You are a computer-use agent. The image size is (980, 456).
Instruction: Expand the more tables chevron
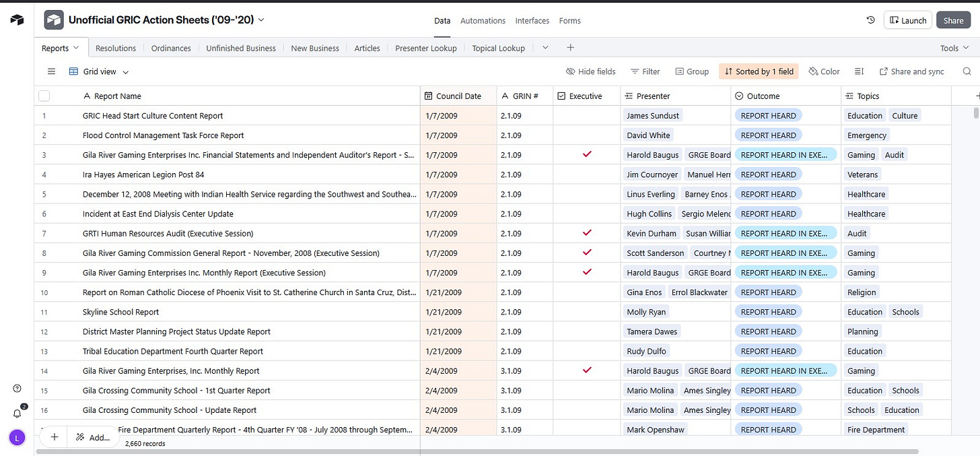(545, 48)
